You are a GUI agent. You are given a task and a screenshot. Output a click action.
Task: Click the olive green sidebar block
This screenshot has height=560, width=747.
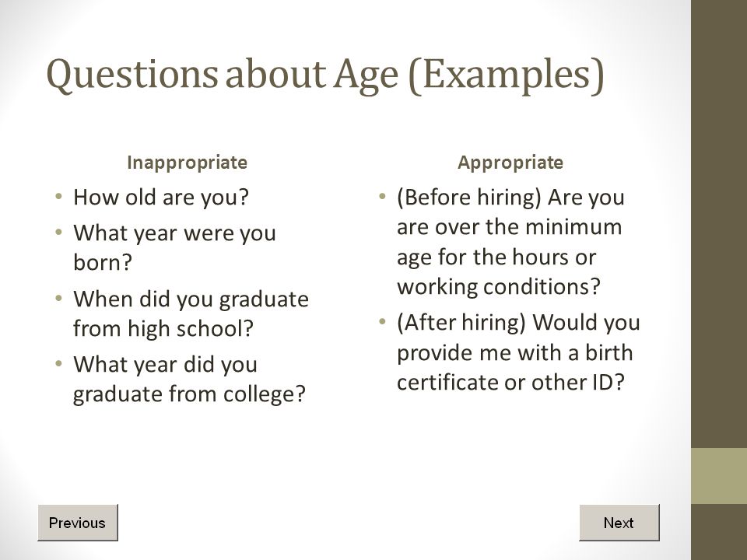(x=719, y=476)
